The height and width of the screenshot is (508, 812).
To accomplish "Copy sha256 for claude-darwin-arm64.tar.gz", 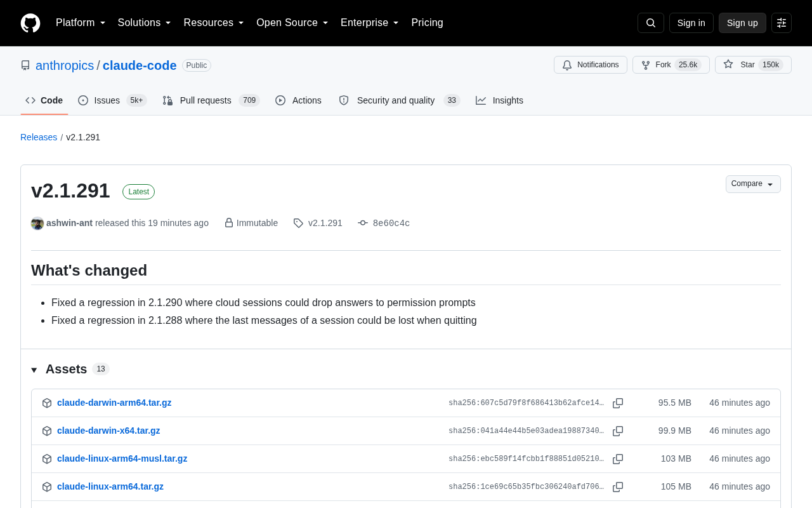I will (618, 403).
